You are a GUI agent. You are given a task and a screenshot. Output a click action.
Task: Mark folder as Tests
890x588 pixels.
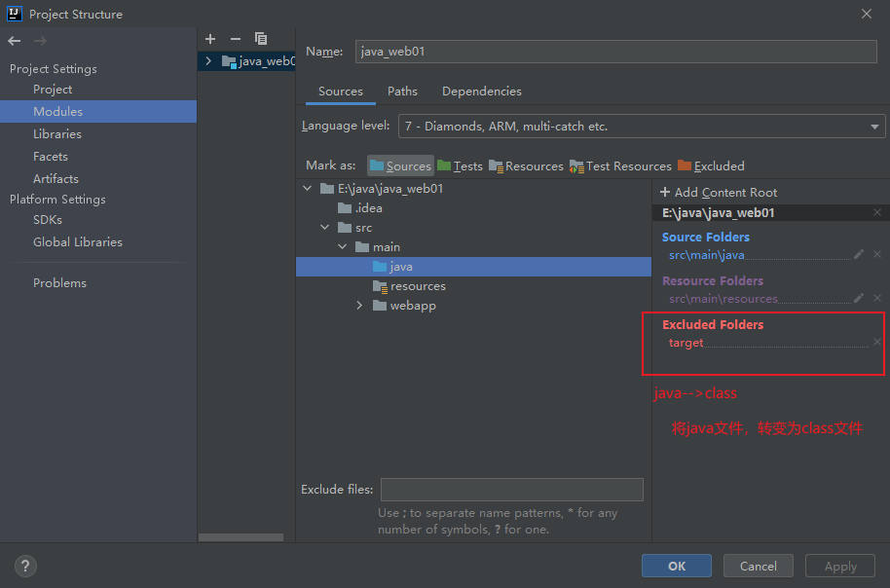pos(461,165)
